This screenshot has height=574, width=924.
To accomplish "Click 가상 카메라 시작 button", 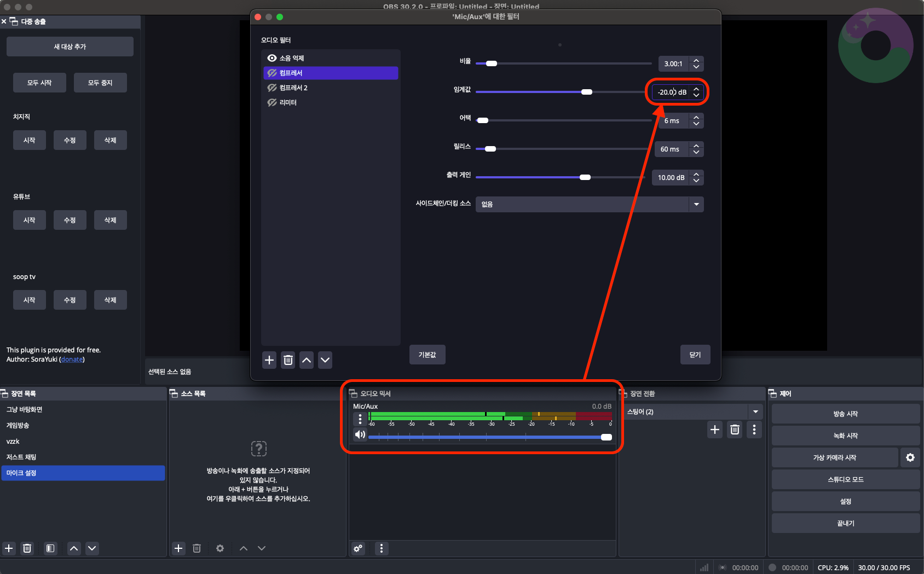I will (835, 457).
